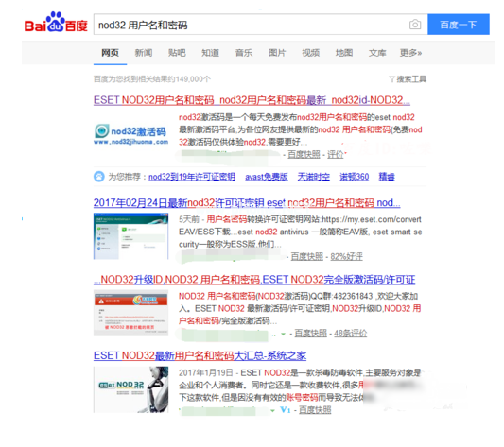
Task: Click the nod32激活码 site logo thumbnail
Action: point(131,134)
